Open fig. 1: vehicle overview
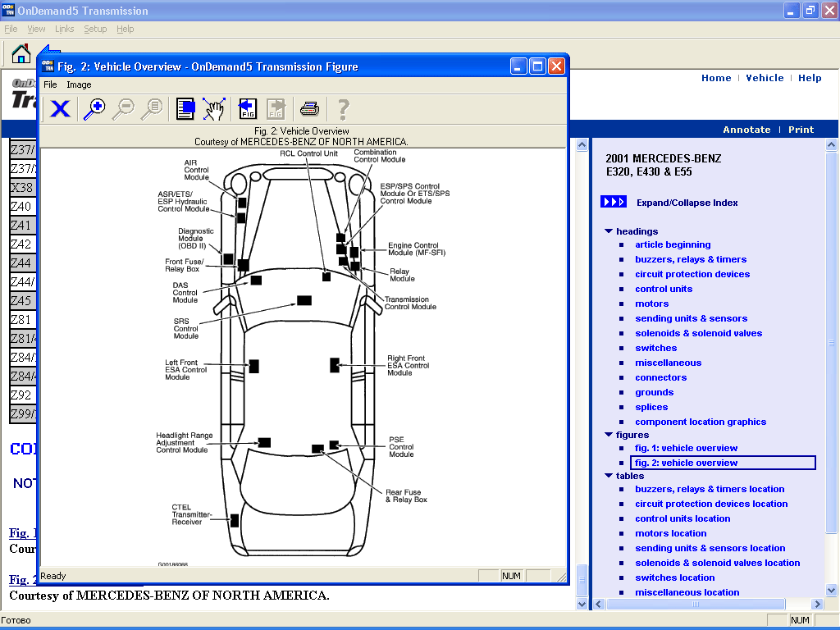 pos(687,448)
